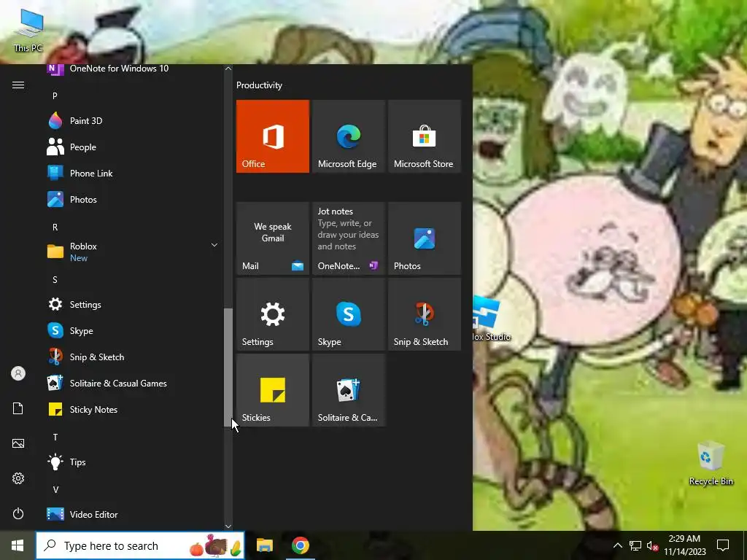This screenshot has width=747, height=560.
Task: Launch Video Editor from the list
Action: tap(132, 514)
